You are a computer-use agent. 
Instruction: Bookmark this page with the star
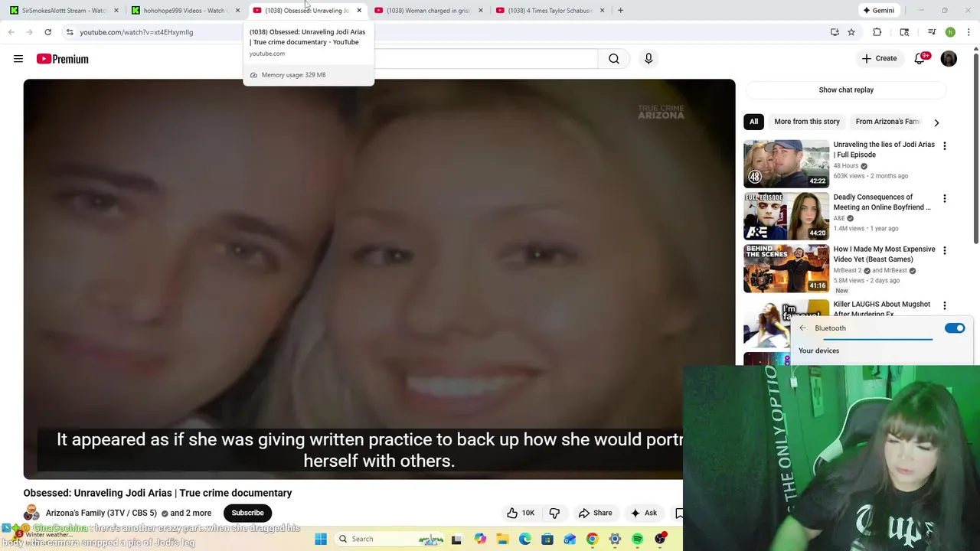[851, 32]
